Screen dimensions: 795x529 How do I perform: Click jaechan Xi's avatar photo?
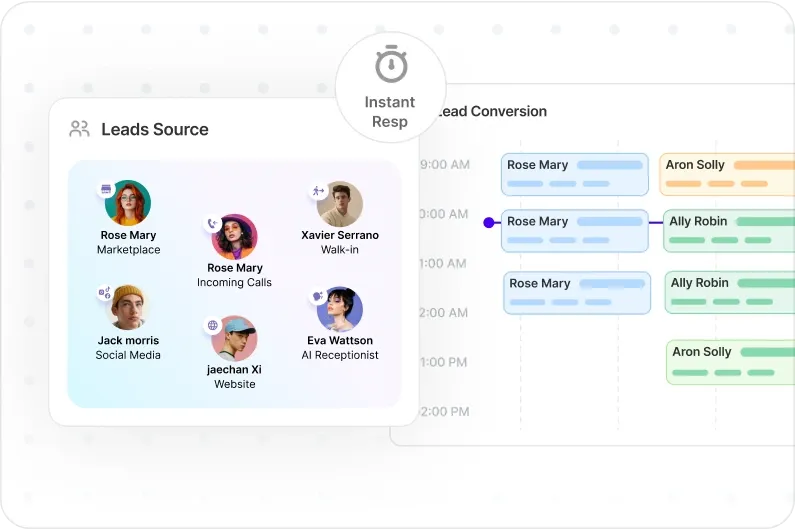click(234, 339)
